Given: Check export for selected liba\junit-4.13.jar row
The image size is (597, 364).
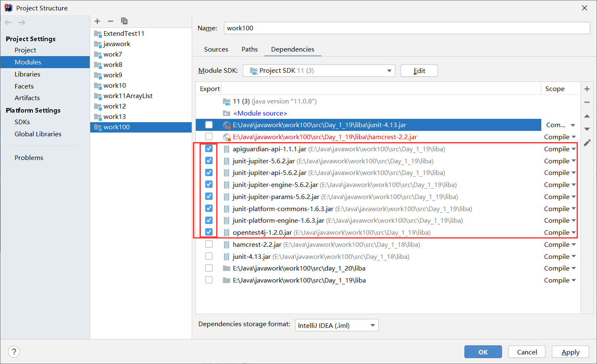Looking at the screenshot, I should pyautogui.click(x=209, y=125).
